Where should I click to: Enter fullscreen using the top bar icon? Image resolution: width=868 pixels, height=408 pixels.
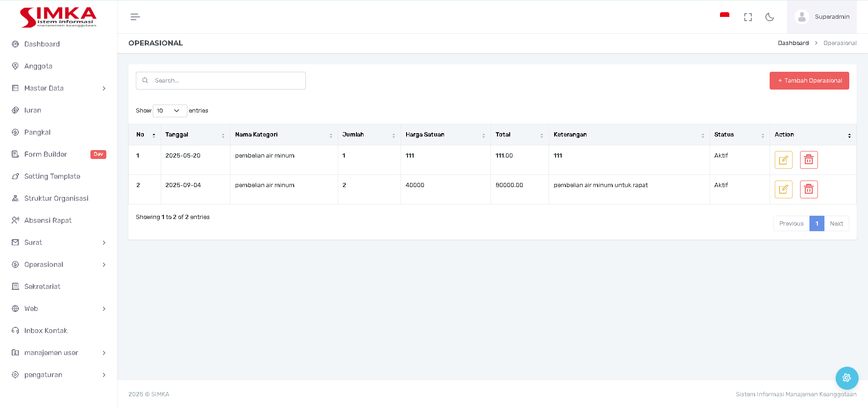coord(748,17)
